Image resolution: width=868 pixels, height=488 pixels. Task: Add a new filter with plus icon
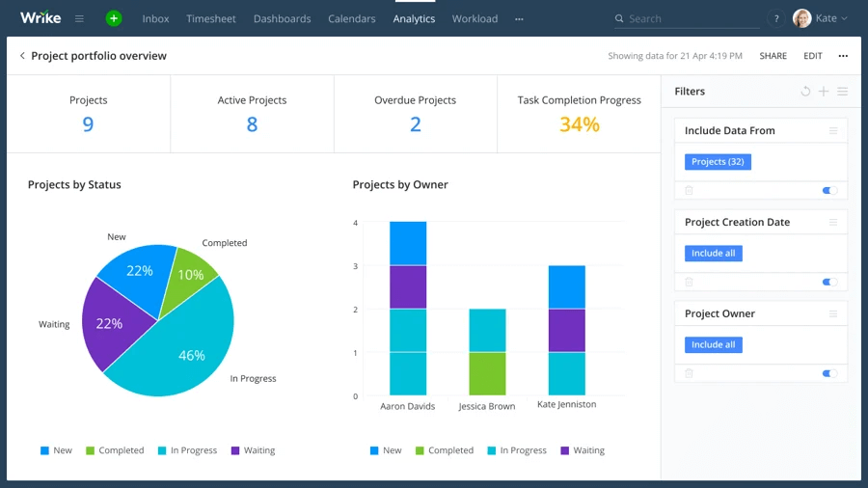click(x=824, y=92)
